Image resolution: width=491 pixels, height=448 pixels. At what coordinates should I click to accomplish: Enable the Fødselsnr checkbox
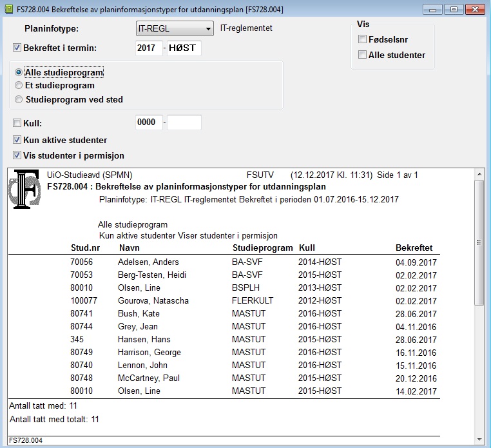pyautogui.click(x=362, y=39)
